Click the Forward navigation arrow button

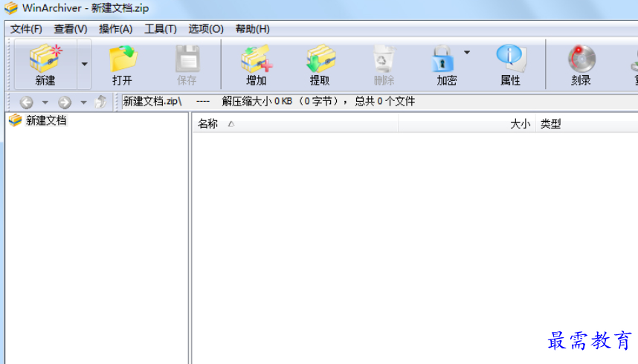click(65, 102)
